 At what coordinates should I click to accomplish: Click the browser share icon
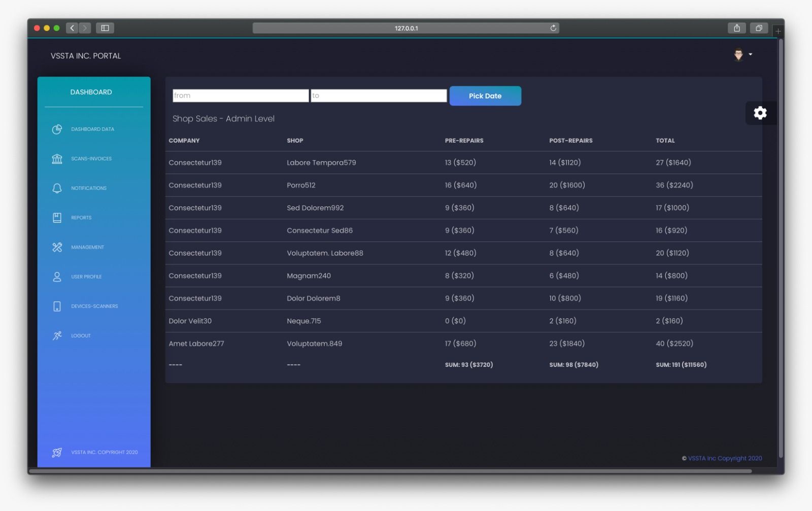736,28
